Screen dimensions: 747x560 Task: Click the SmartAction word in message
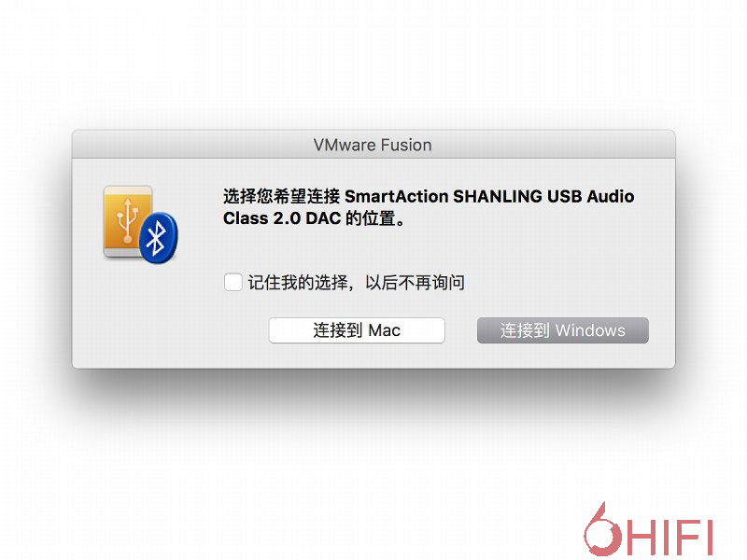pos(396,196)
